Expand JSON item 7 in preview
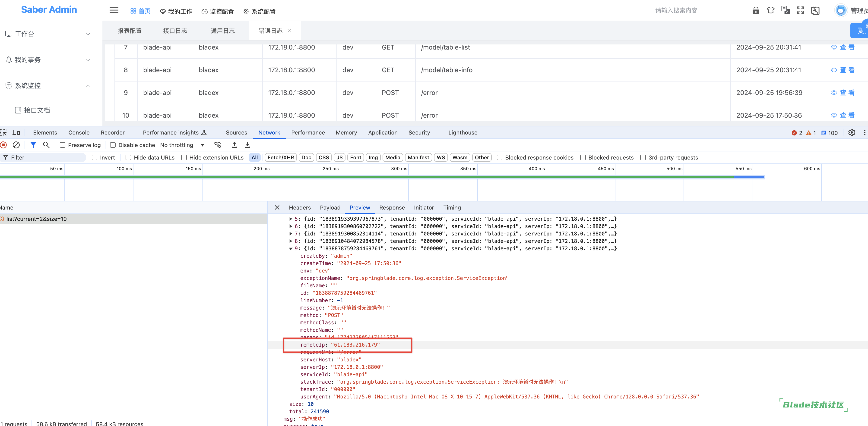Image resolution: width=868 pixels, height=426 pixels. pos(291,234)
